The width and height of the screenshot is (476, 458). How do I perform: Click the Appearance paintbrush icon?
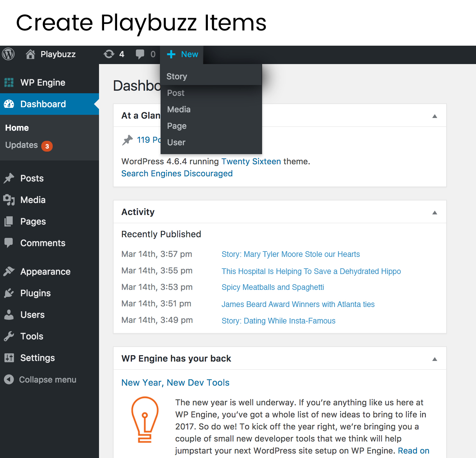pos(9,272)
